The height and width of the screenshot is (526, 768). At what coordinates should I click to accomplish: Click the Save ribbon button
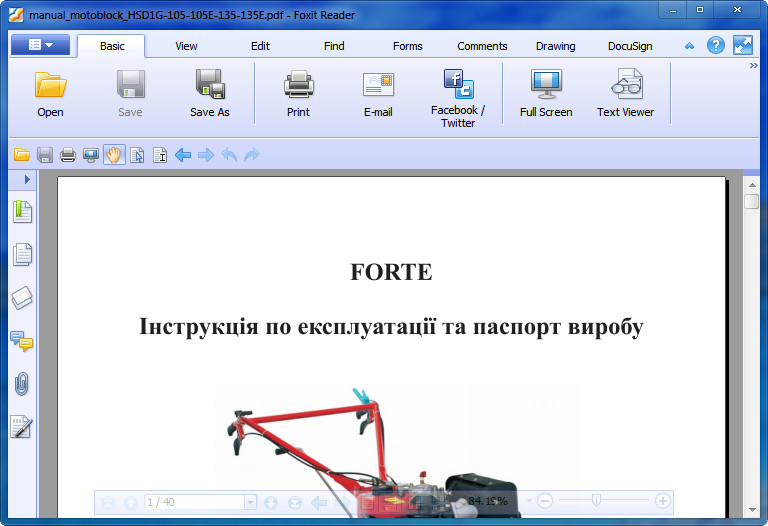[130, 94]
